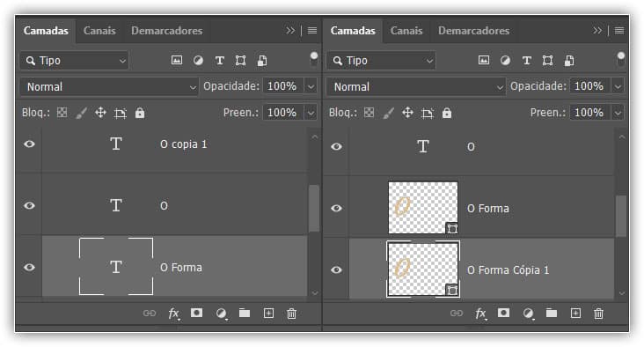
Task: Filter by shape layers in right panel
Action: pos(548,61)
